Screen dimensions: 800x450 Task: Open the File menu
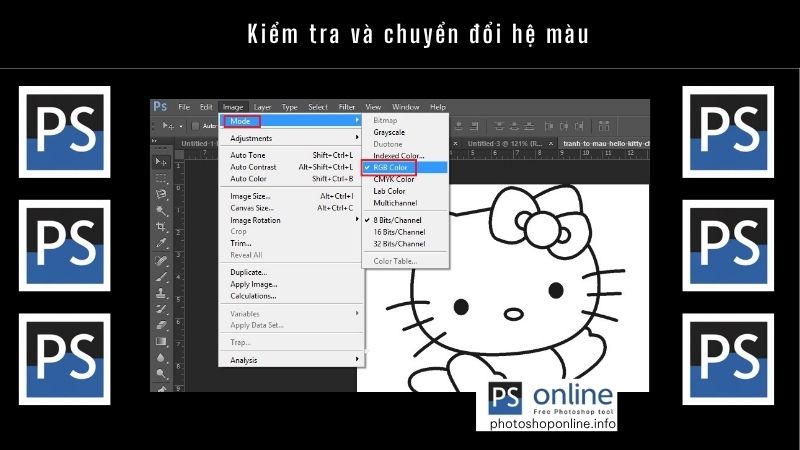tap(184, 107)
